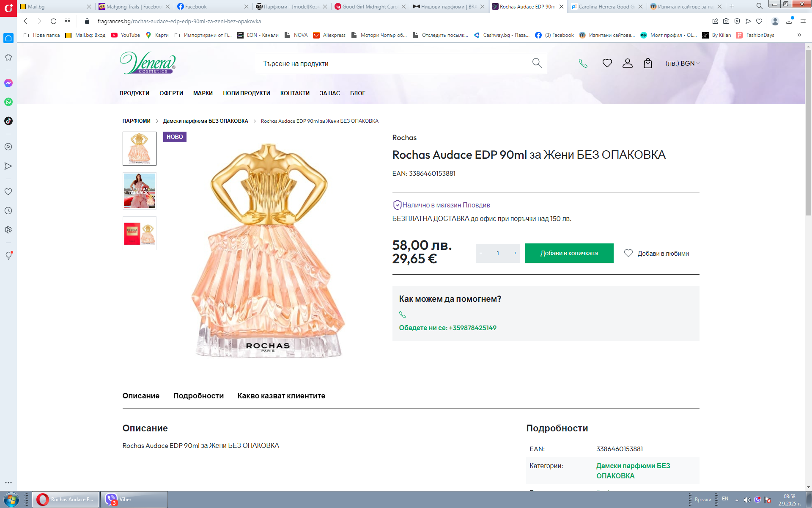Open Messenger in Opera sidebar

[8, 83]
